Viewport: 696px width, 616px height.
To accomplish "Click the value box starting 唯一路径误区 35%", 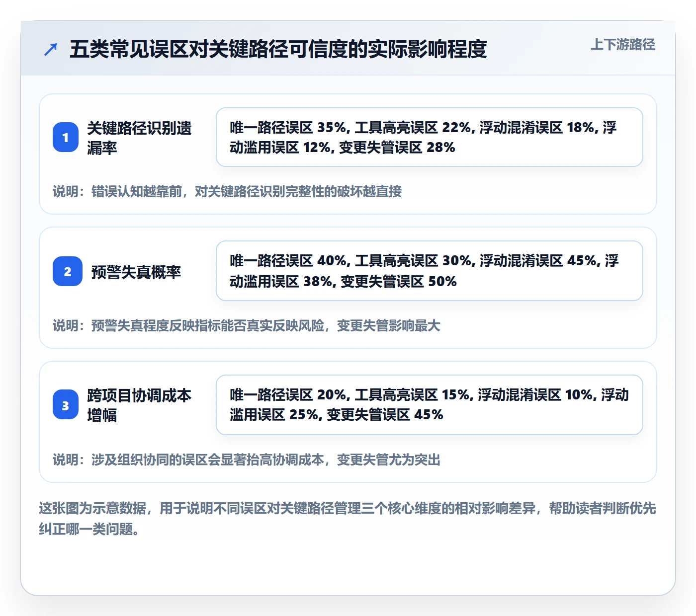I will tap(430, 137).
